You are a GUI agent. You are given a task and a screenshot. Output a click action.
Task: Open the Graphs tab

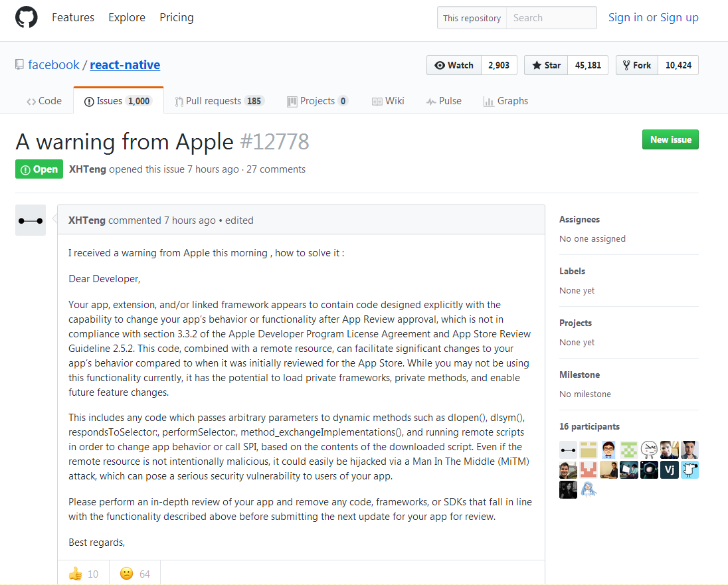pyautogui.click(x=505, y=101)
